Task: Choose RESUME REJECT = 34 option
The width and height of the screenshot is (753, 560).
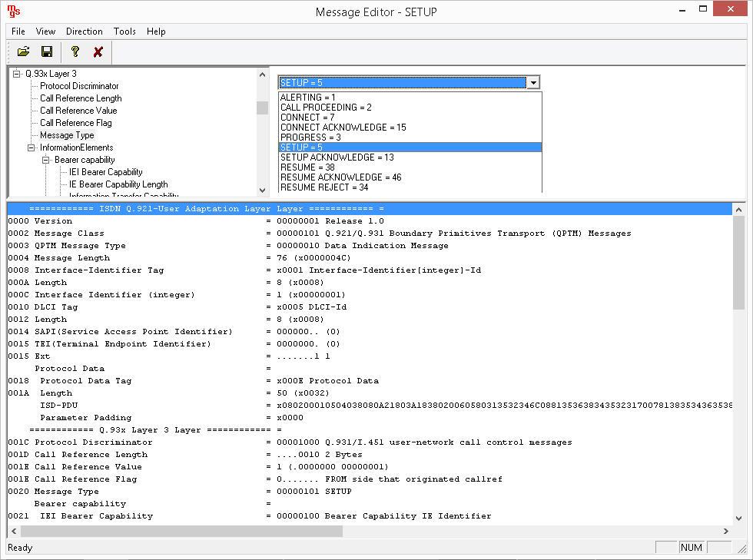Action: click(x=410, y=187)
